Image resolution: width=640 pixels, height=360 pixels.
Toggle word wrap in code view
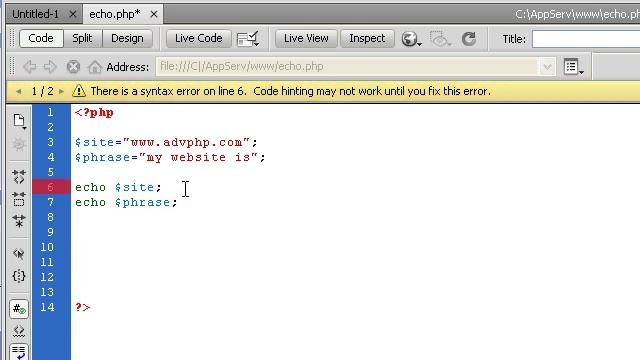click(19, 352)
